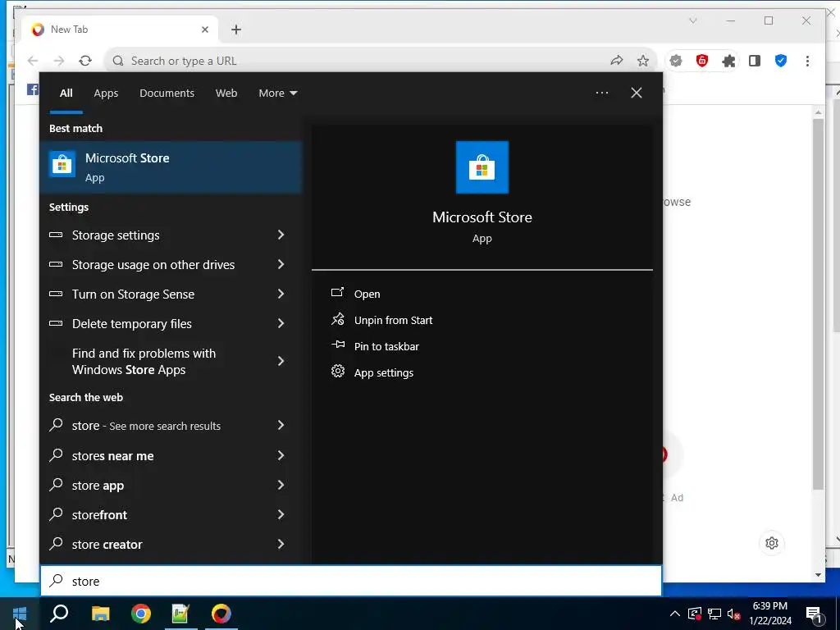
Task: Expand 'storefront' arrow
Action: coord(281,514)
